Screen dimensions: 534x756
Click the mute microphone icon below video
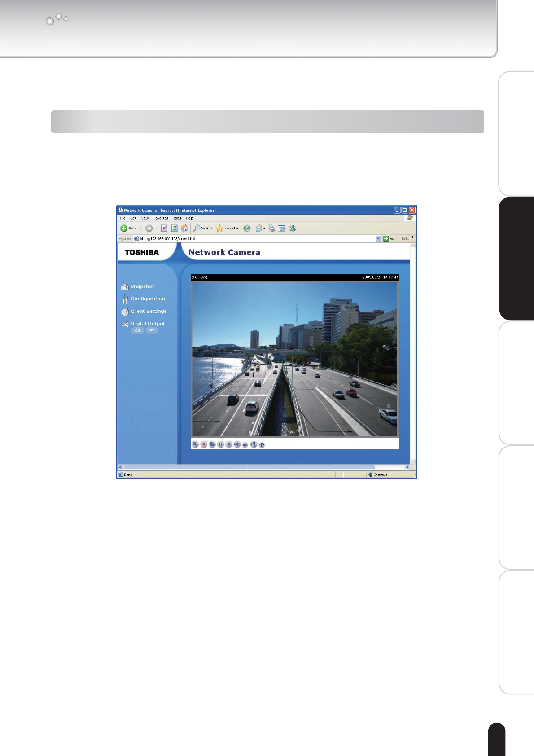[262, 445]
